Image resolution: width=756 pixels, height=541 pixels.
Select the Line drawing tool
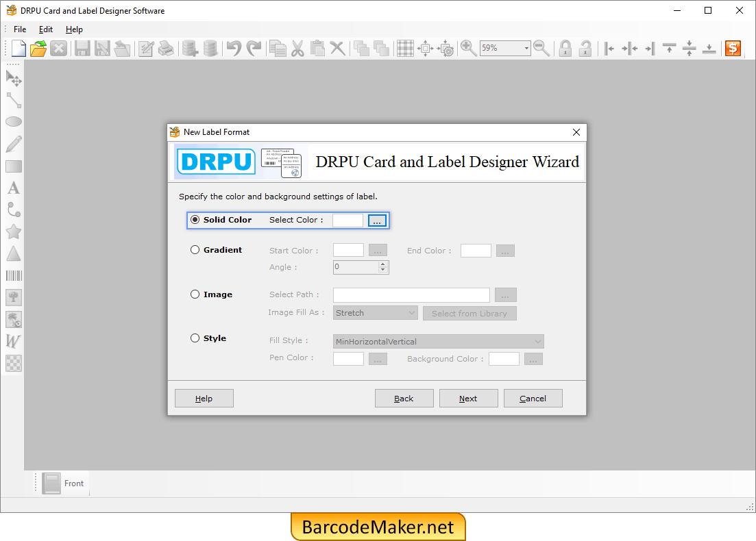click(x=14, y=100)
